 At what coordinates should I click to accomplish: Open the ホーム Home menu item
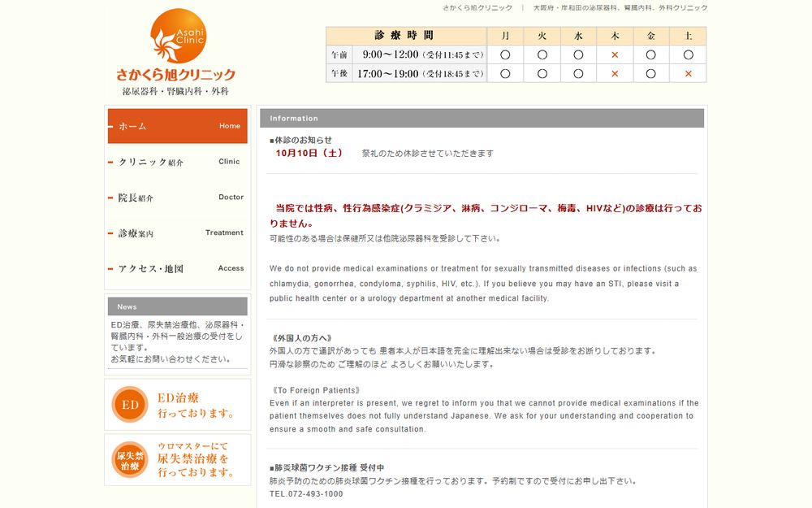pyautogui.click(x=178, y=126)
